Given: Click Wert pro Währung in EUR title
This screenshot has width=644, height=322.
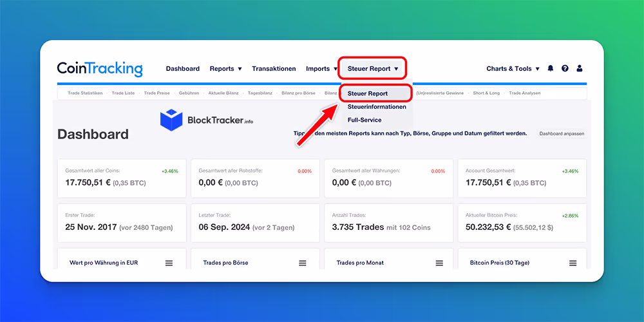Looking at the screenshot, I should [x=104, y=263].
